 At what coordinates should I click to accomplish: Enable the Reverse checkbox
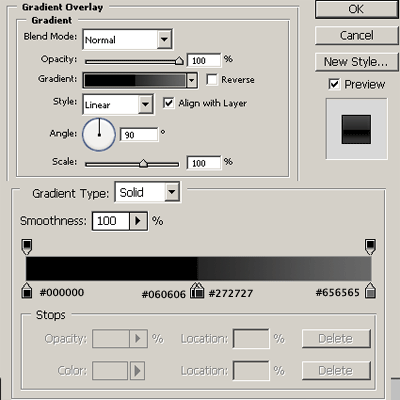click(x=212, y=80)
